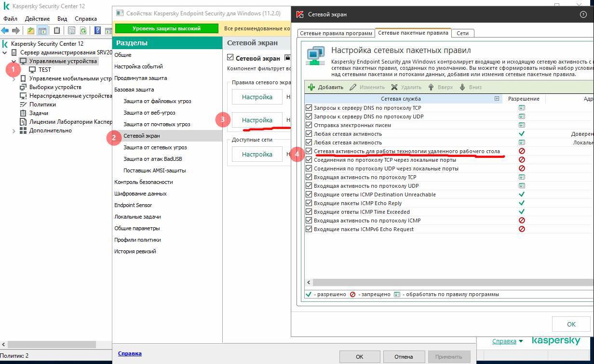Click the block icon for ICMPv6 Echo Request
This screenshot has width=594, height=364.
[x=522, y=229]
